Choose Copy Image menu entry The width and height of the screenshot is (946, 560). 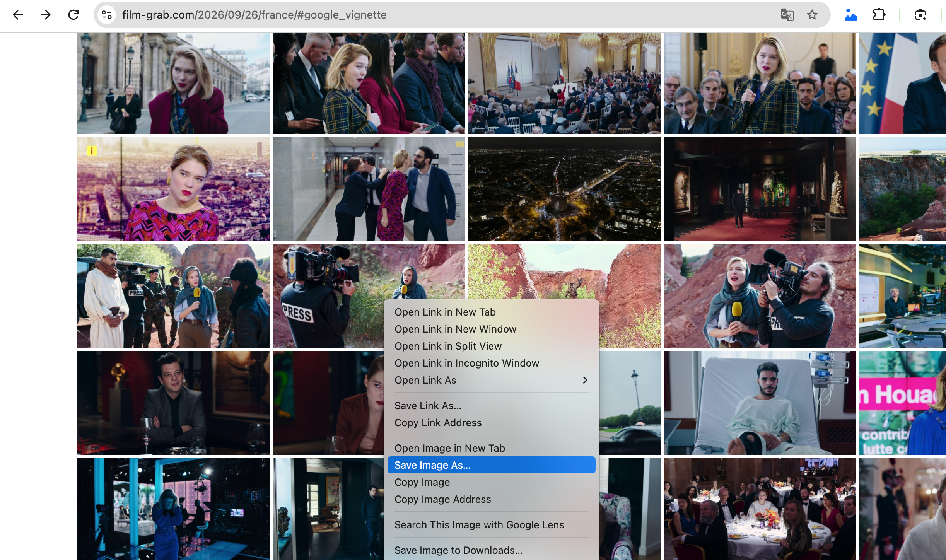tap(491, 482)
